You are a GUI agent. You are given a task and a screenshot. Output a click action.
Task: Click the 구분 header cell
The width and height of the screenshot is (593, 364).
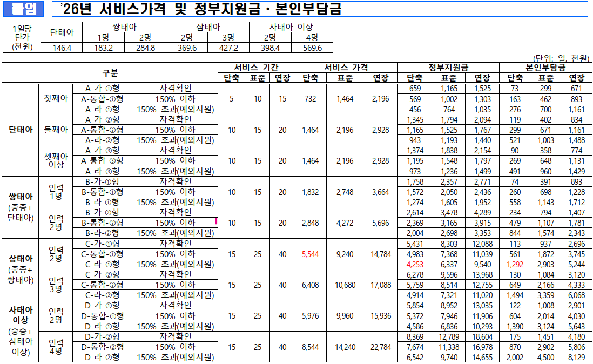(x=110, y=73)
